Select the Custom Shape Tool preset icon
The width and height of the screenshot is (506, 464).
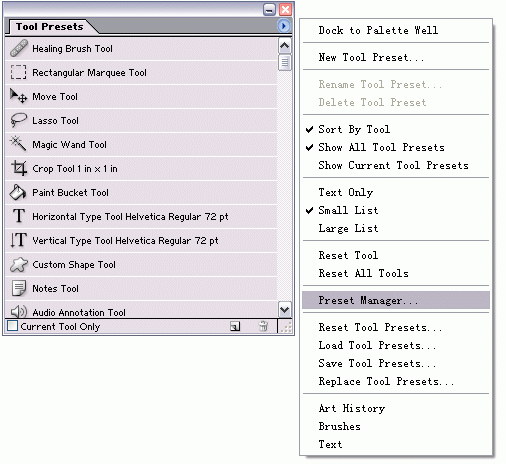coord(19,265)
